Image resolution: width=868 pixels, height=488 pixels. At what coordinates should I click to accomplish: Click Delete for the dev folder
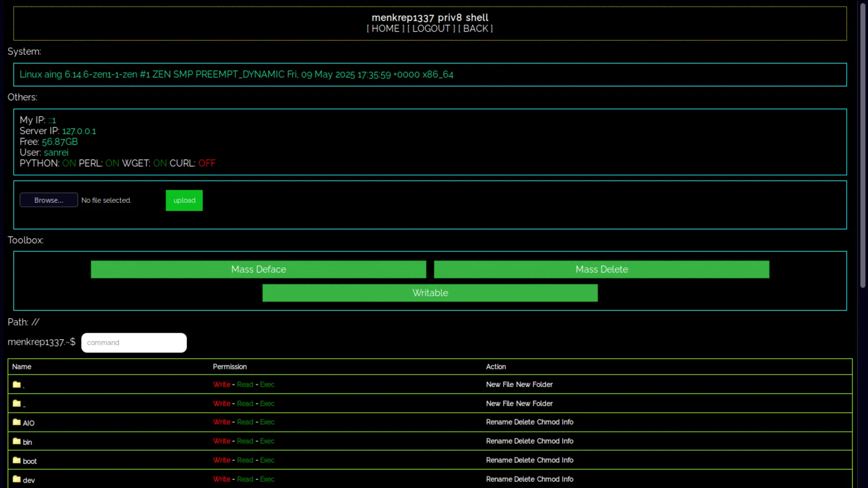[524, 479]
